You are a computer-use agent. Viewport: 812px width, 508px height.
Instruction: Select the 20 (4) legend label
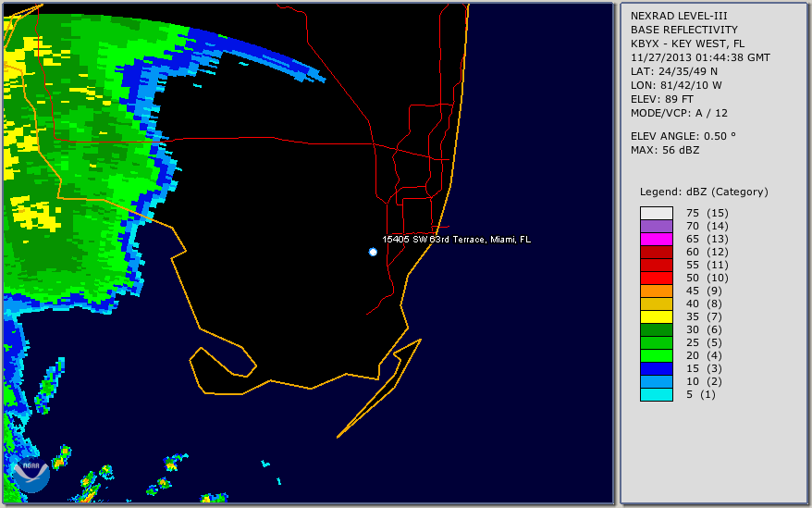pyautogui.click(x=704, y=355)
